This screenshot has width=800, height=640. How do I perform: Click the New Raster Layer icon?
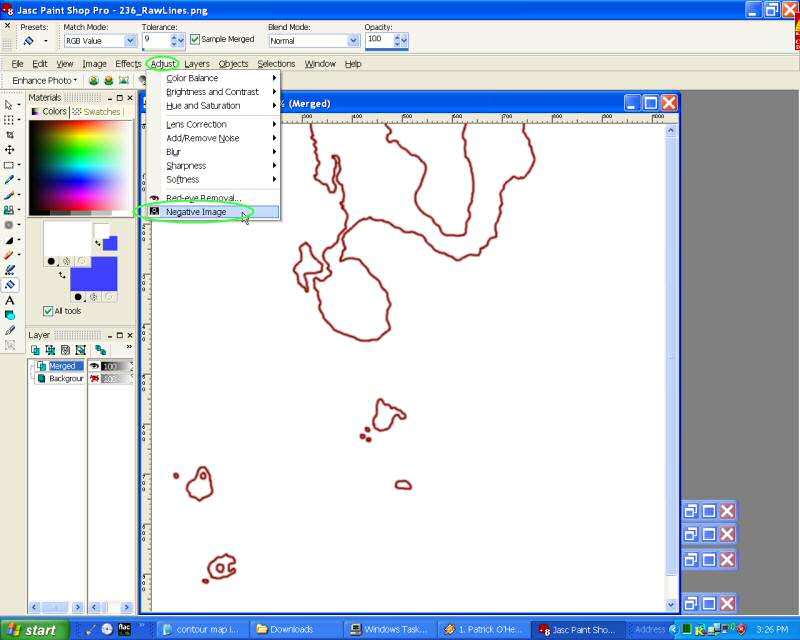pyautogui.click(x=36, y=350)
